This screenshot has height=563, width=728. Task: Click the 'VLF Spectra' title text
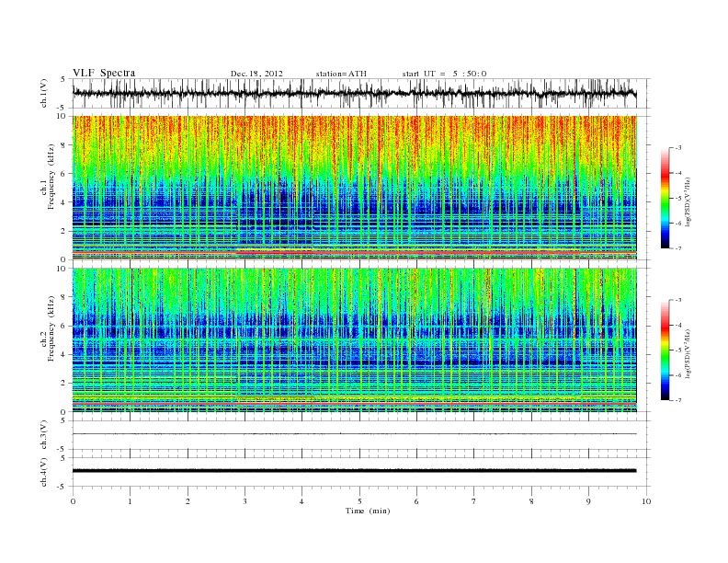point(104,73)
